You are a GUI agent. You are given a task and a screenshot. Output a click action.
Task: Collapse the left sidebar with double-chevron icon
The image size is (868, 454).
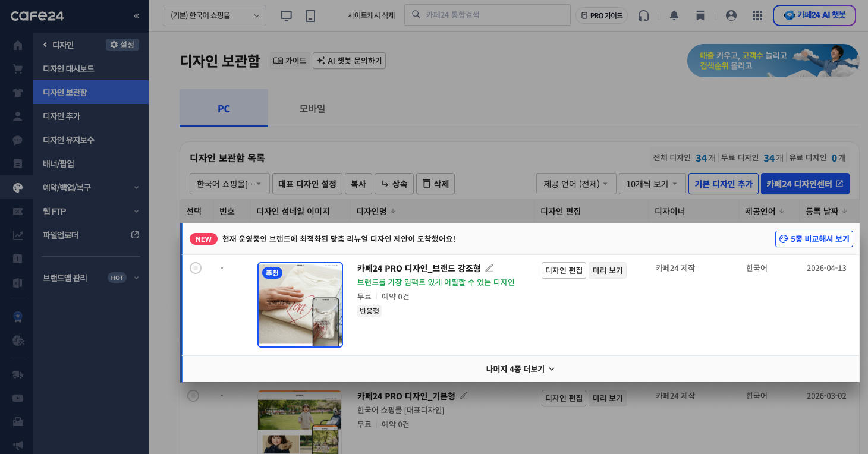click(x=136, y=16)
